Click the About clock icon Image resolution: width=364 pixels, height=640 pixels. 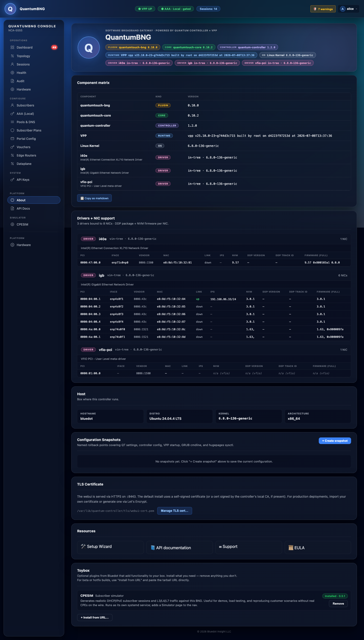coord(12,200)
